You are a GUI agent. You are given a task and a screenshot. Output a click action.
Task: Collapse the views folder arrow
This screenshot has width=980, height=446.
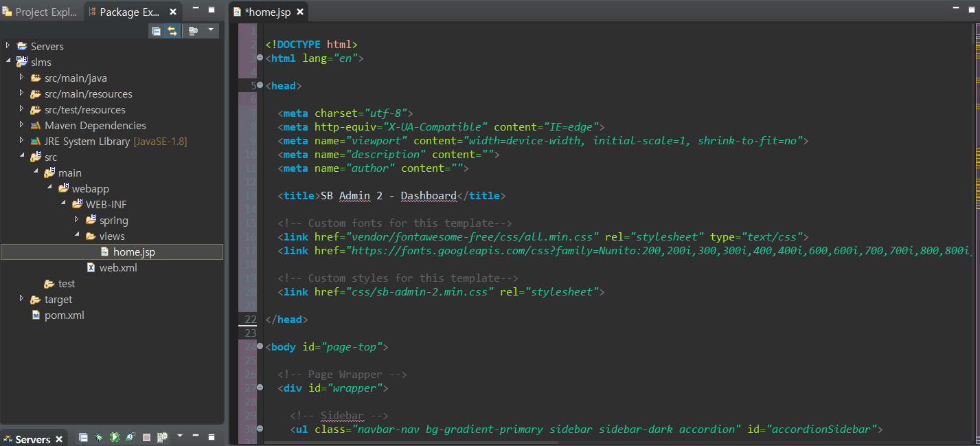(x=76, y=235)
